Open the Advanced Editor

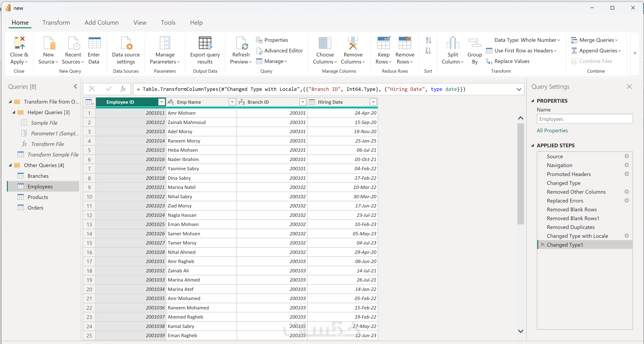tap(283, 50)
